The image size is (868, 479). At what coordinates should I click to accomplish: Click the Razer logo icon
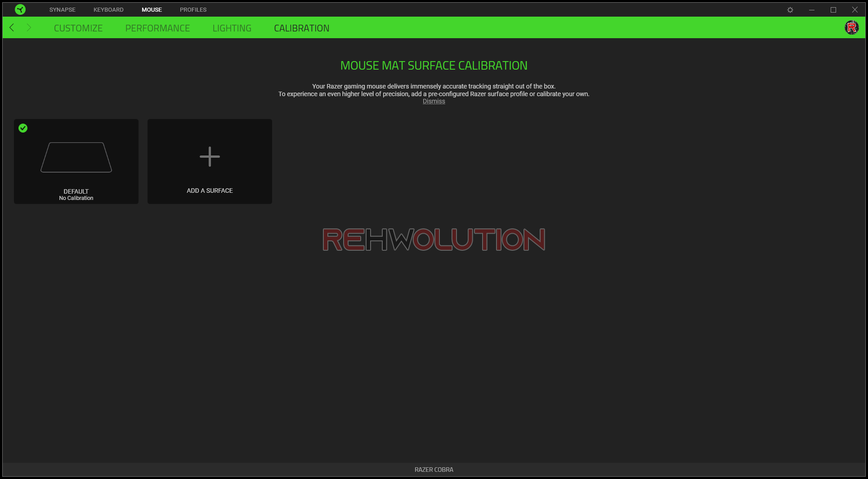point(20,9)
